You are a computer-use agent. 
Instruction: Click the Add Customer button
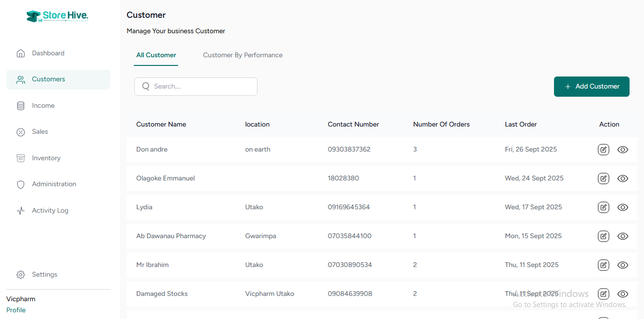592,87
